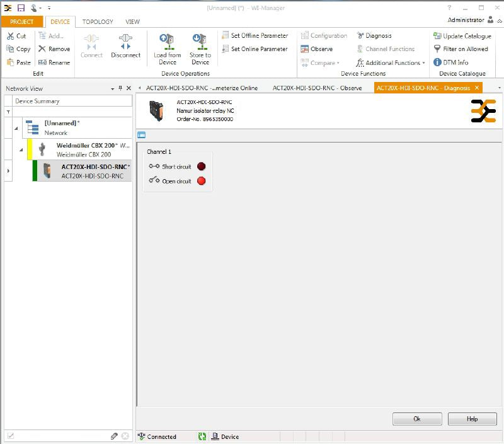Click the Observe ribbon icon

pyautogui.click(x=305, y=49)
